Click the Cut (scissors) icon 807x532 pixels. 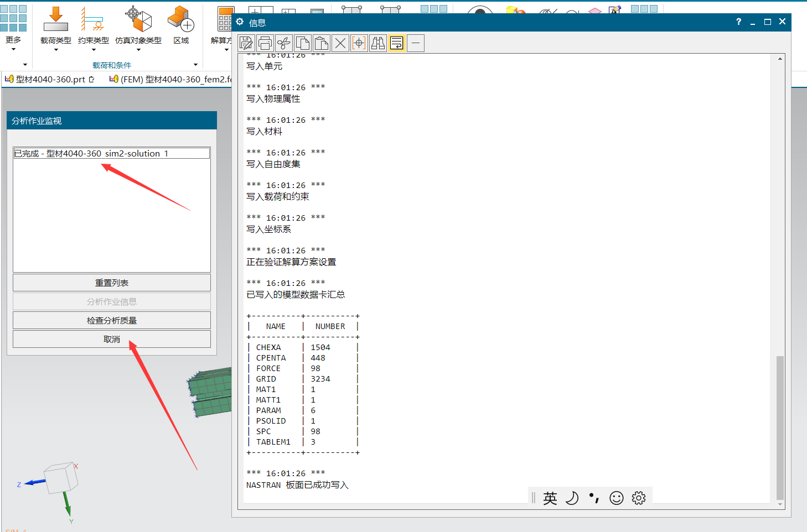click(x=284, y=43)
